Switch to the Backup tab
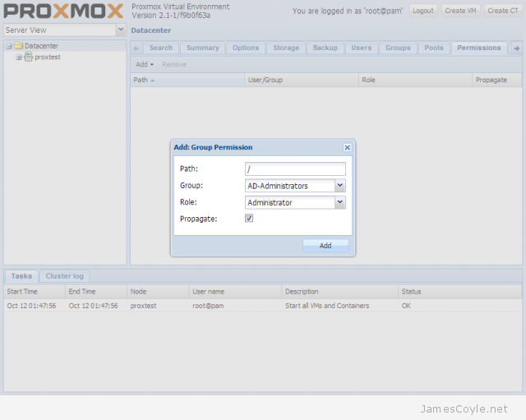526x420 pixels. coord(325,48)
